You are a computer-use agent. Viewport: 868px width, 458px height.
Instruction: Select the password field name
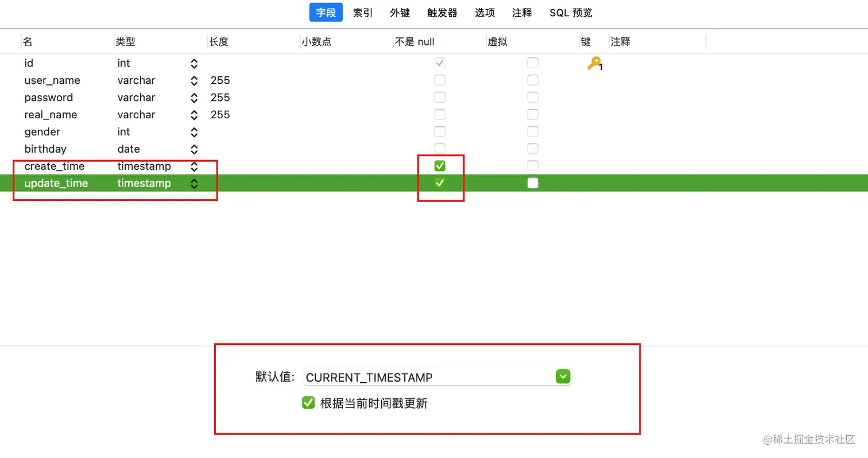[49, 98]
